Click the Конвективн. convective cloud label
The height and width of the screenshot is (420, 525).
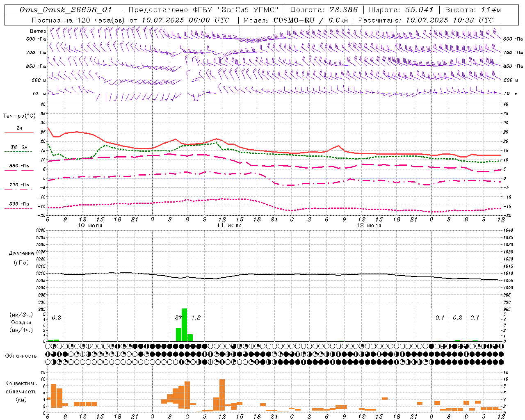(21, 384)
